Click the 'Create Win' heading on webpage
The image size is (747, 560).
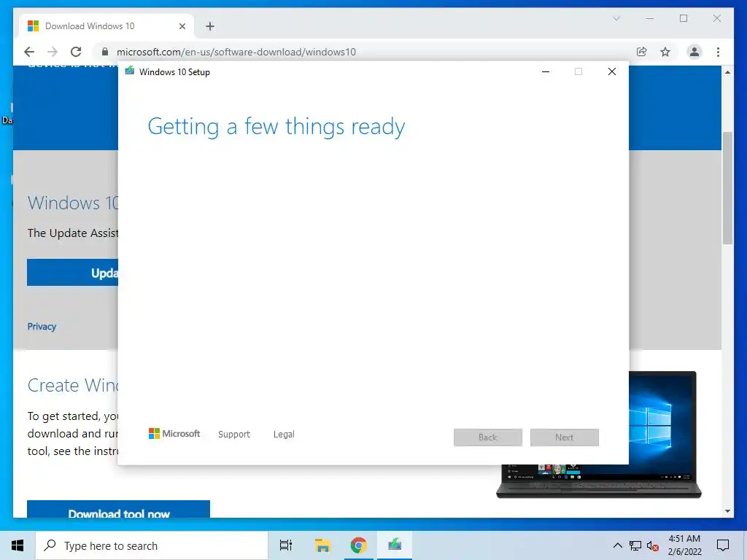(x=72, y=385)
